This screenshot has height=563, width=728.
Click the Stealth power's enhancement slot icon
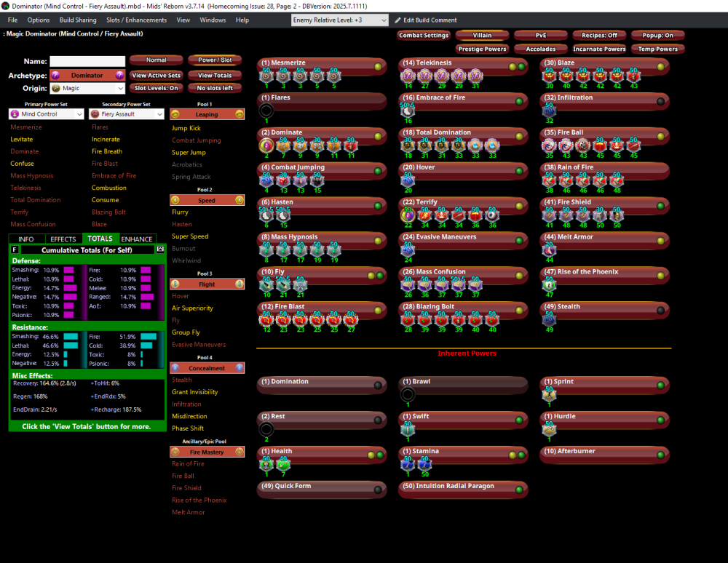click(x=549, y=319)
